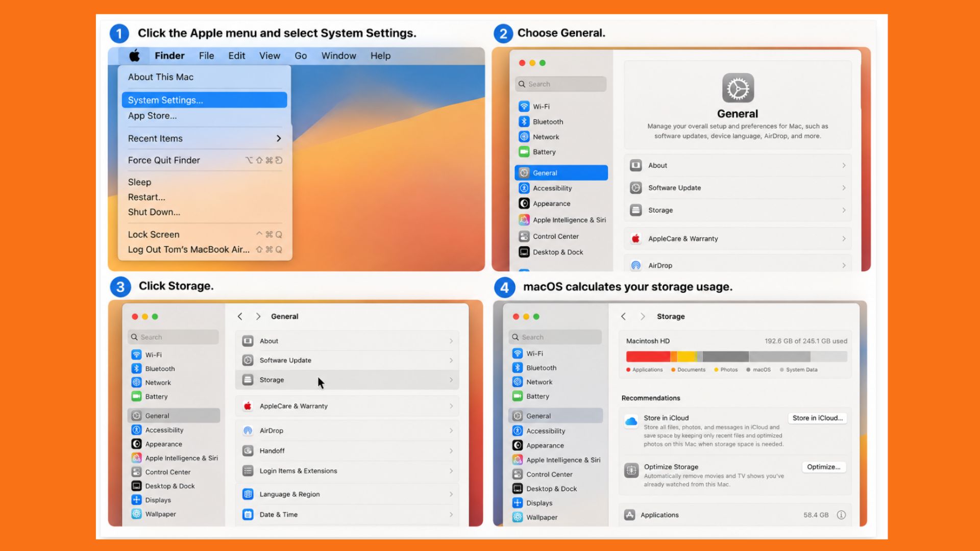Click the About icon in step 2 General pane
The height and width of the screenshot is (551, 980).
635,165
